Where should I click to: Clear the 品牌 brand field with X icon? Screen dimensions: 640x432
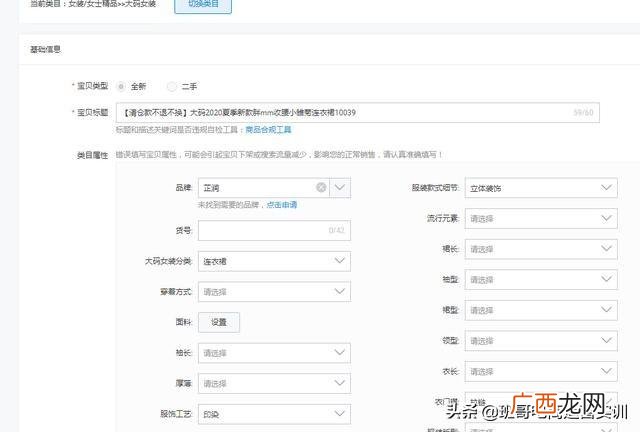pyautogui.click(x=321, y=187)
